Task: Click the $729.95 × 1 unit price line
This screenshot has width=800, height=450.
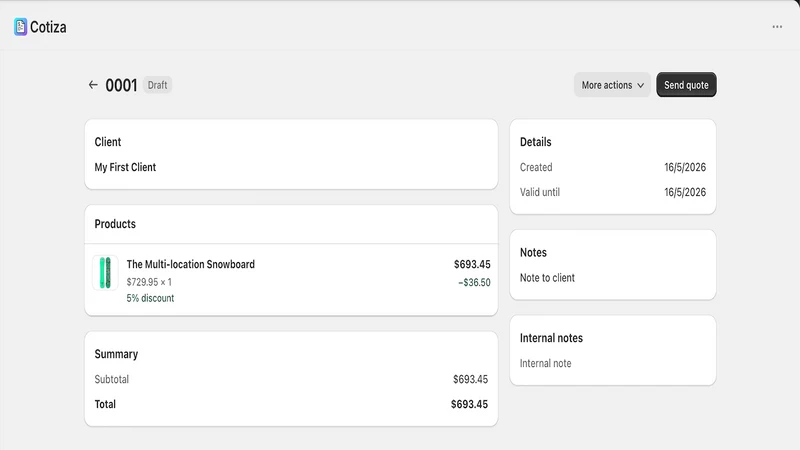Action: tap(149, 282)
